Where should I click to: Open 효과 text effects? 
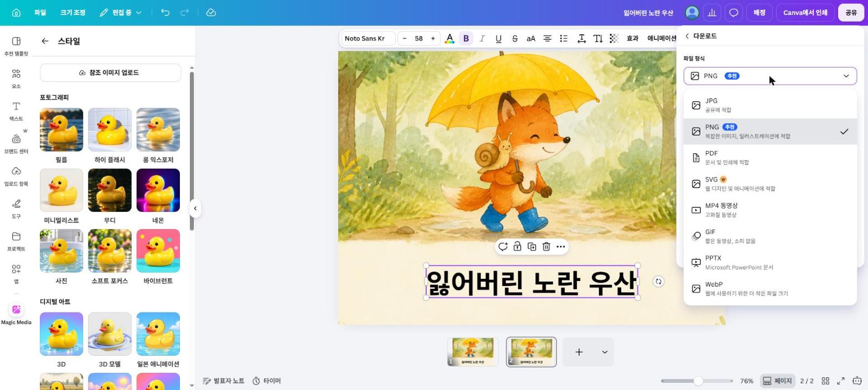[x=632, y=38]
